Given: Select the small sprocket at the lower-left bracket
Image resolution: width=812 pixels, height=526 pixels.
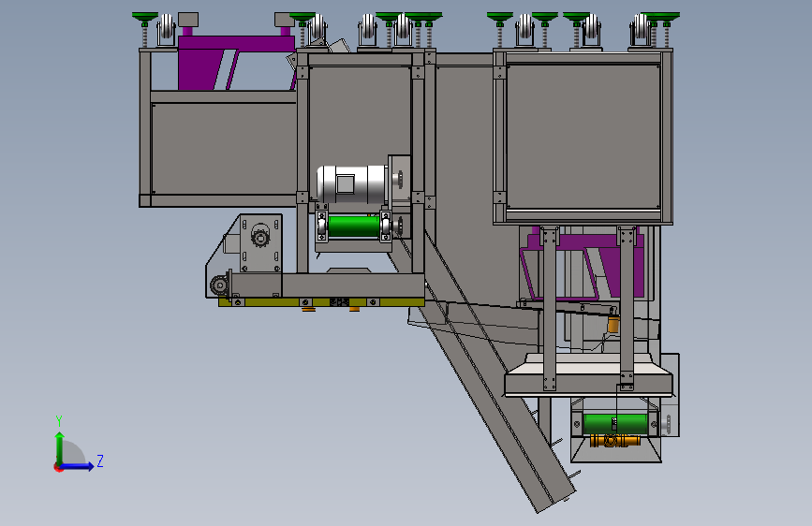Looking at the screenshot, I should [219, 285].
